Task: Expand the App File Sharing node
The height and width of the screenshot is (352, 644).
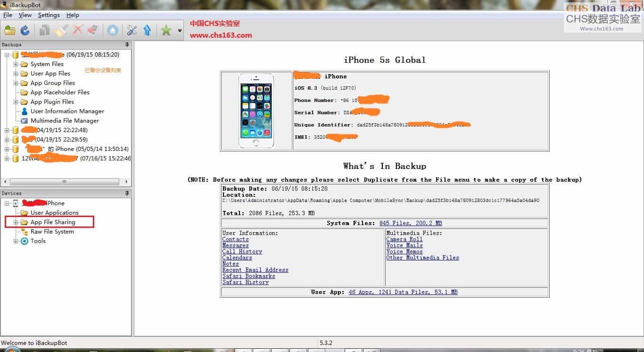Action: pyautogui.click(x=16, y=222)
